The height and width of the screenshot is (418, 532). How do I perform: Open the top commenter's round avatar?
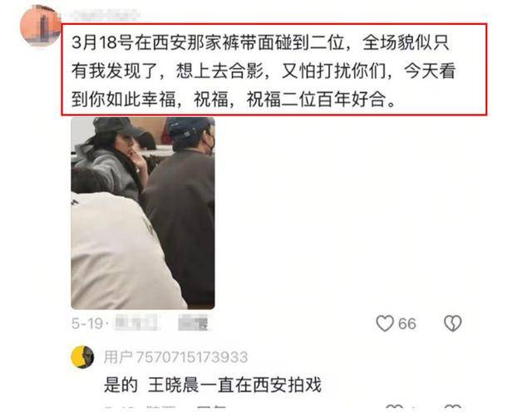(x=41, y=26)
